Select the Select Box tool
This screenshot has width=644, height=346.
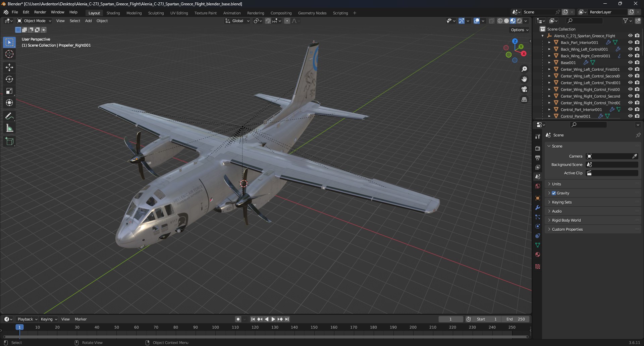pos(9,42)
